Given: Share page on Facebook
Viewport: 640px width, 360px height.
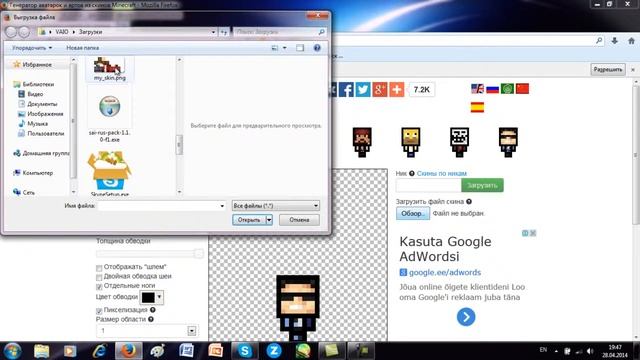Looking at the screenshot, I should coord(346,89).
